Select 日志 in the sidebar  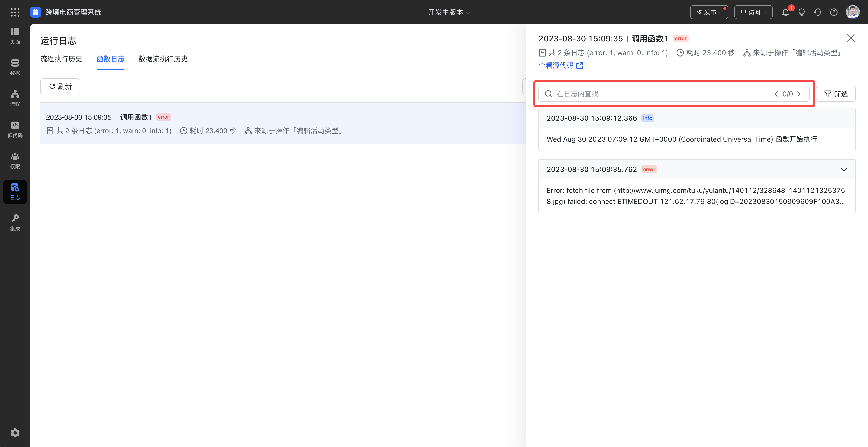click(15, 192)
